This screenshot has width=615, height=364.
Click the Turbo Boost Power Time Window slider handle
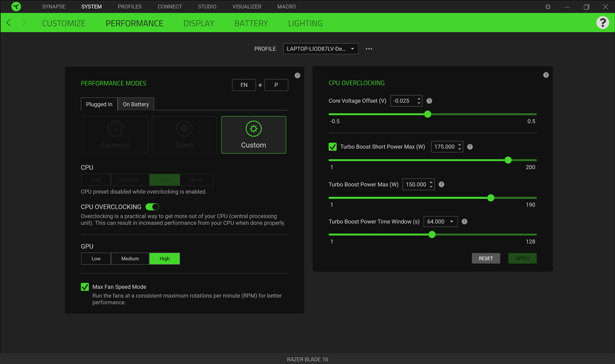(432, 235)
